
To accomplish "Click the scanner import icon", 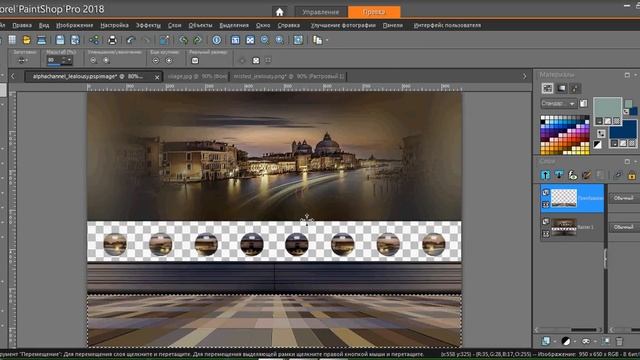I will click(x=41, y=40).
